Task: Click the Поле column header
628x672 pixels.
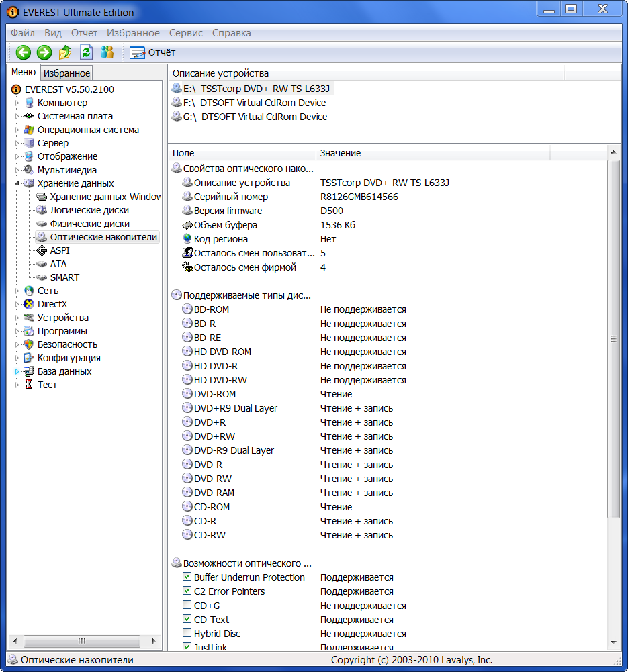Action: [242, 153]
